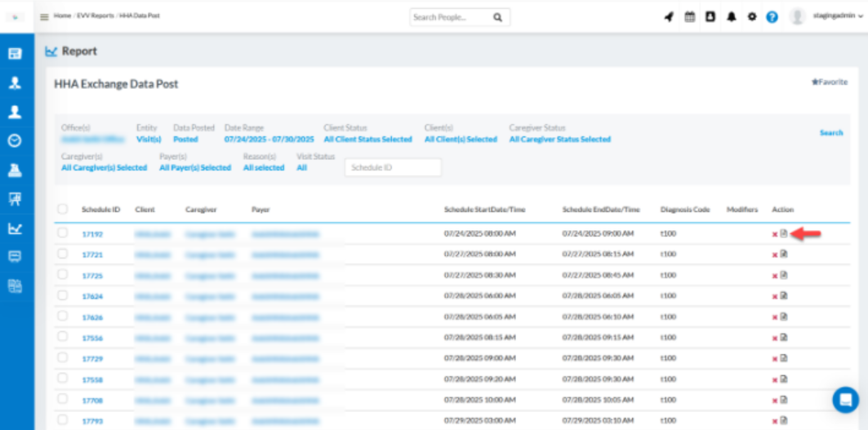Open the document icon for schedule 17721
Screen dimensions: 868x430
(784, 255)
